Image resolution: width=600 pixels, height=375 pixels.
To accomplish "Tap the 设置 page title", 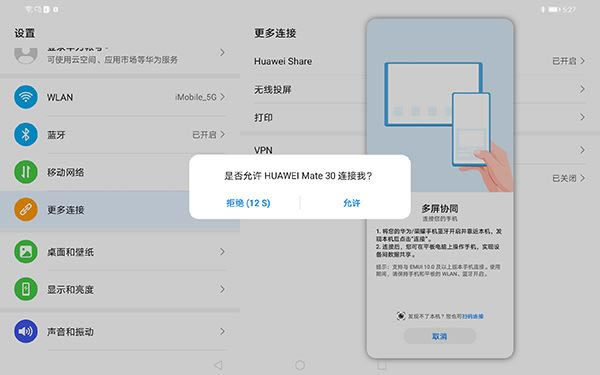I will click(x=25, y=33).
